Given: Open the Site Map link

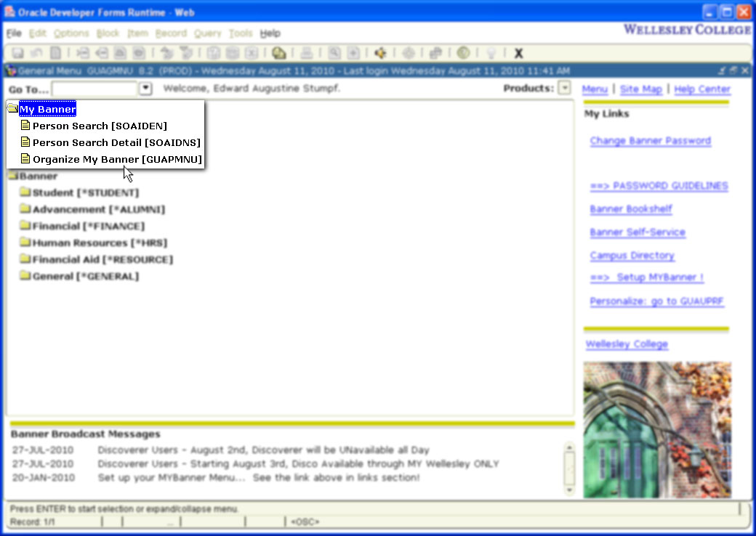Looking at the screenshot, I should click(x=640, y=89).
